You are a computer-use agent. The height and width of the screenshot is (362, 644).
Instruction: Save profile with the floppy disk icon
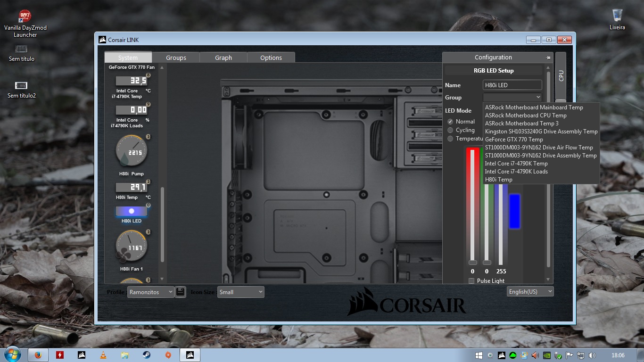(x=181, y=292)
